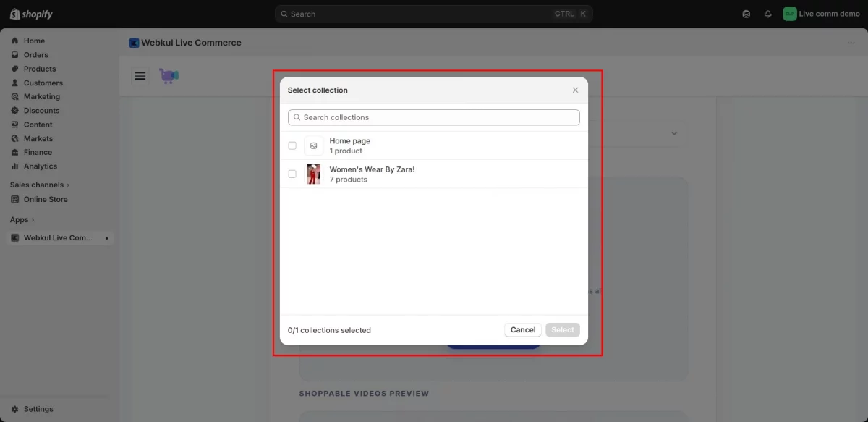Open the Live comm demo account menu
This screenshot has height=422, width=868.
point(822,14)
